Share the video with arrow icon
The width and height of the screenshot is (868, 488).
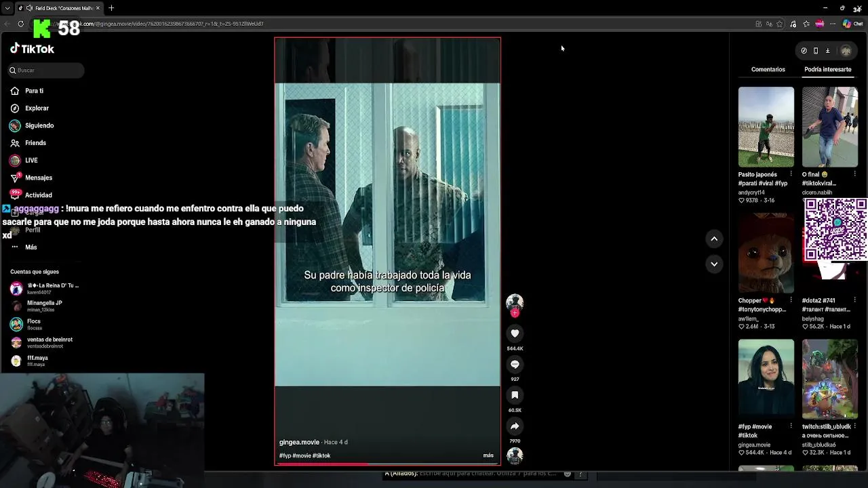[515, 426]
